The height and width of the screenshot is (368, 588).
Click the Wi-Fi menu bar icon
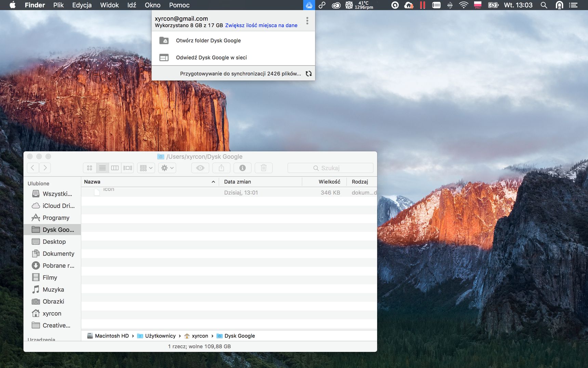tap(464, 5)
